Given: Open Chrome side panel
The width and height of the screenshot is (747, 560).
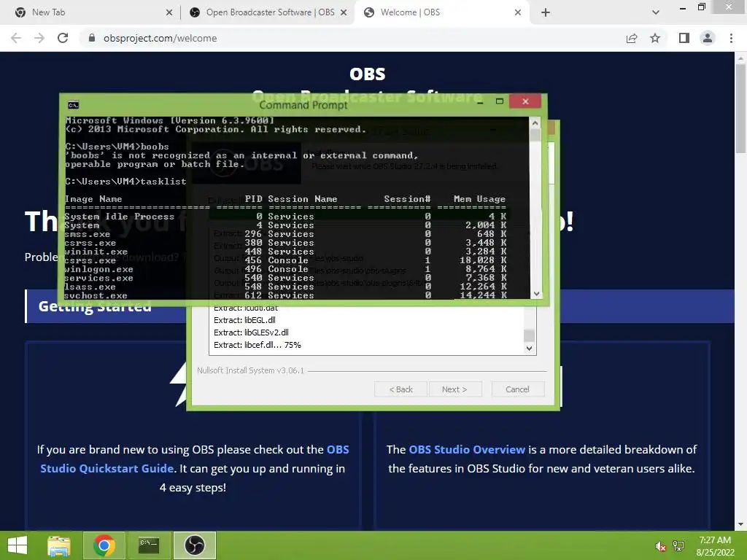Looking at the screenshot, I should tap(684, 38).
